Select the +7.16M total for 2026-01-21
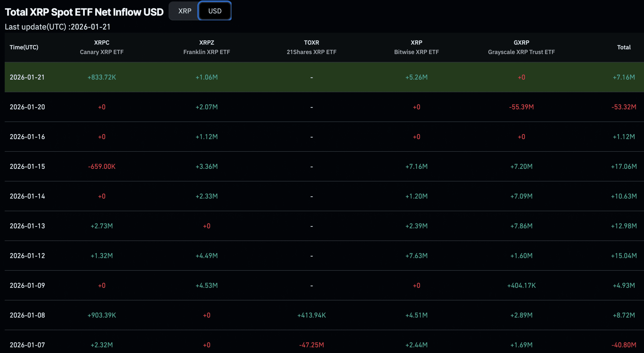This screenshot has width=644, height=353. (624, 77)
